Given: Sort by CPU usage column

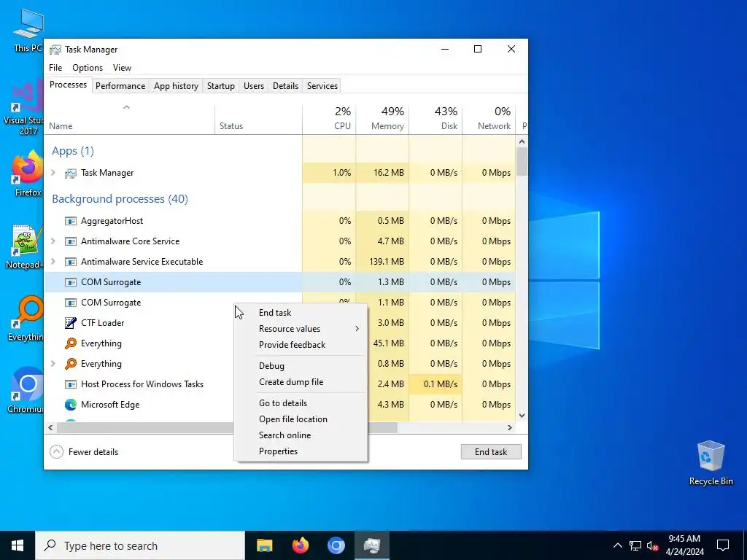Looking at the screenshot, I should (x=329, y=118).
